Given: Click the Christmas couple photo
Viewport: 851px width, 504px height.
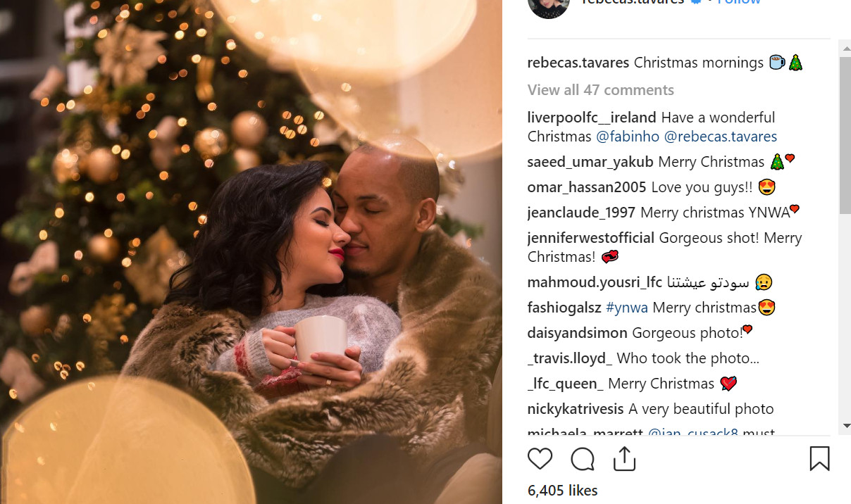Looking at the screenshot, I should click(251, 252).
